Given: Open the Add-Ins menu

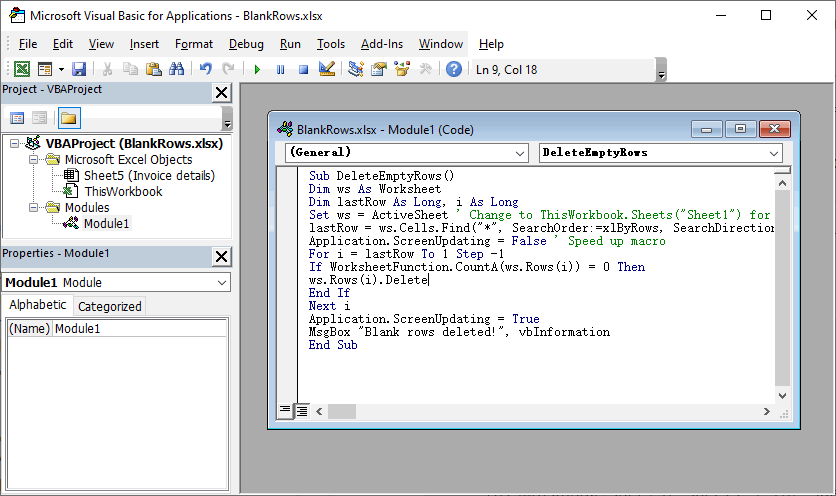Looking at the screenshot, I should (382, 44).
